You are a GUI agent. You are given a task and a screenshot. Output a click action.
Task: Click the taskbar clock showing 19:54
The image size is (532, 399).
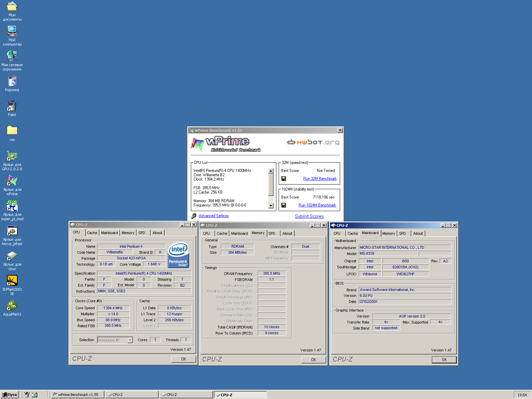tap(522, 395)
